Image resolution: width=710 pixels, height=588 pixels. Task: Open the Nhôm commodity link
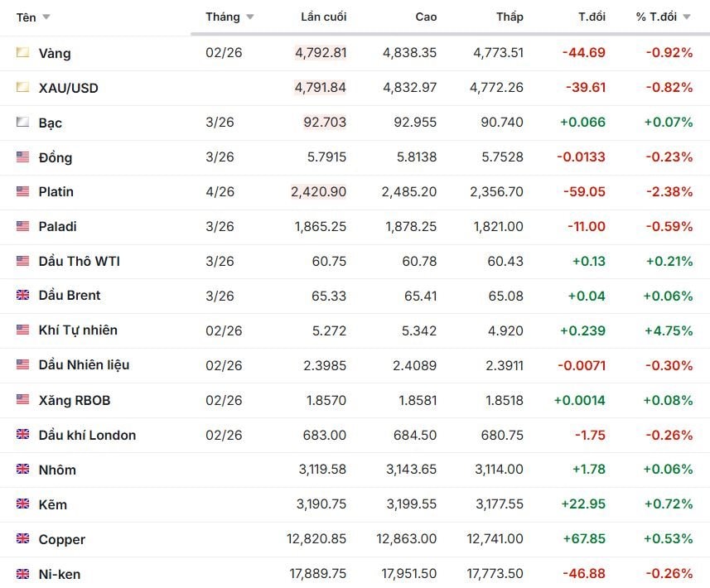point(56,470)
